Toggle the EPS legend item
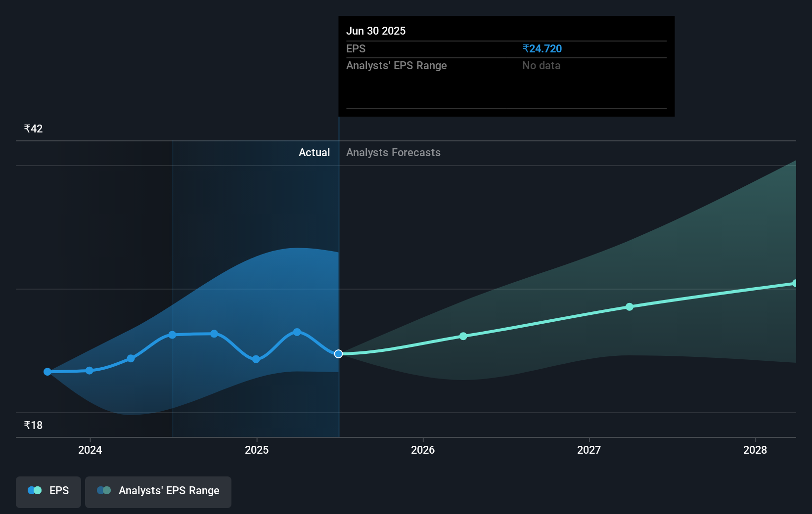The height and width of the screenshot is (514, 812). [x=48, y=491]
